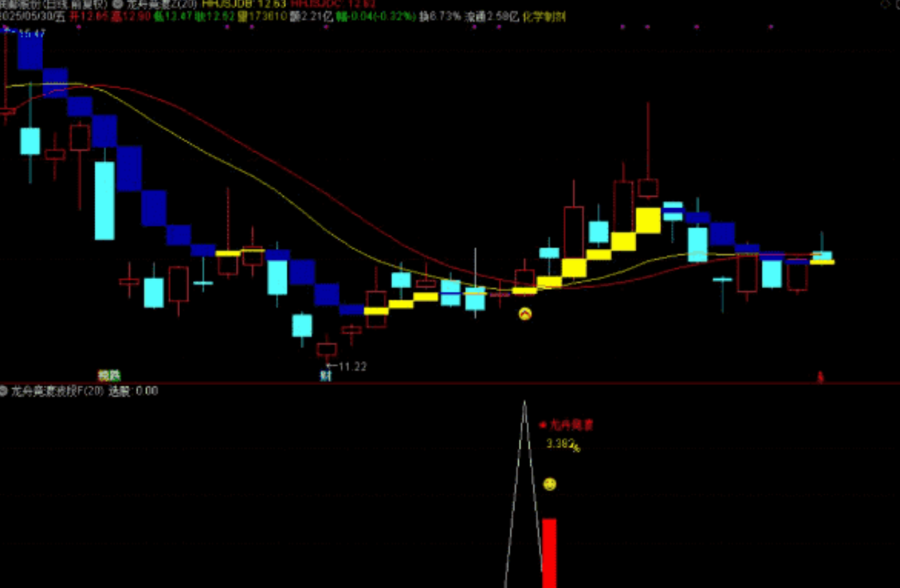Click the red divider between chart panels
900x588 pixels.
tap(450, 384)
